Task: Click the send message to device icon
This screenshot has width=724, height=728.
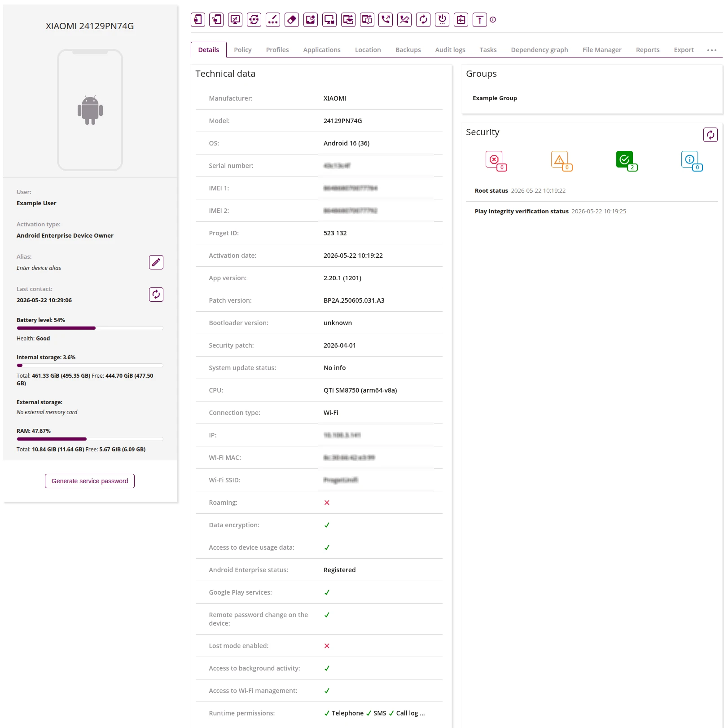Action: tap(367, 20)
